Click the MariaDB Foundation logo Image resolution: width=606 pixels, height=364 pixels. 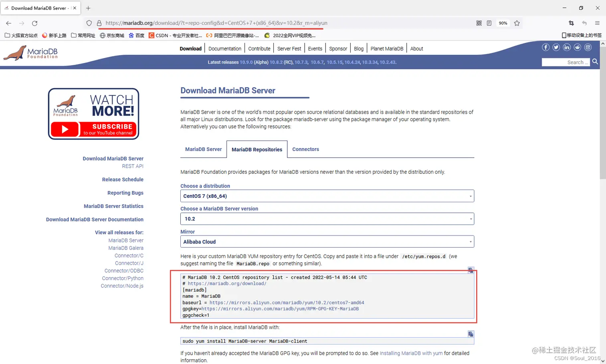(x=30, y=53)
